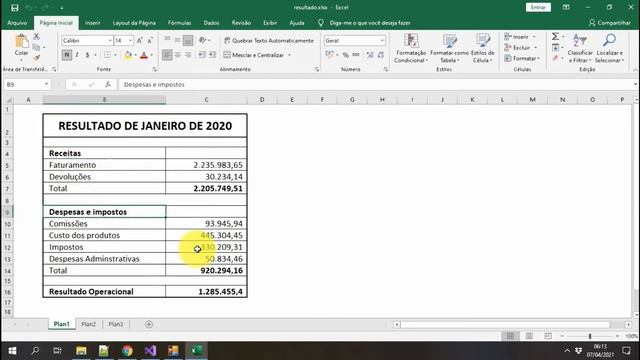This screenshot has height=360, width=640.
Task: Click the Excluir cells button
Action: point(521,48)
